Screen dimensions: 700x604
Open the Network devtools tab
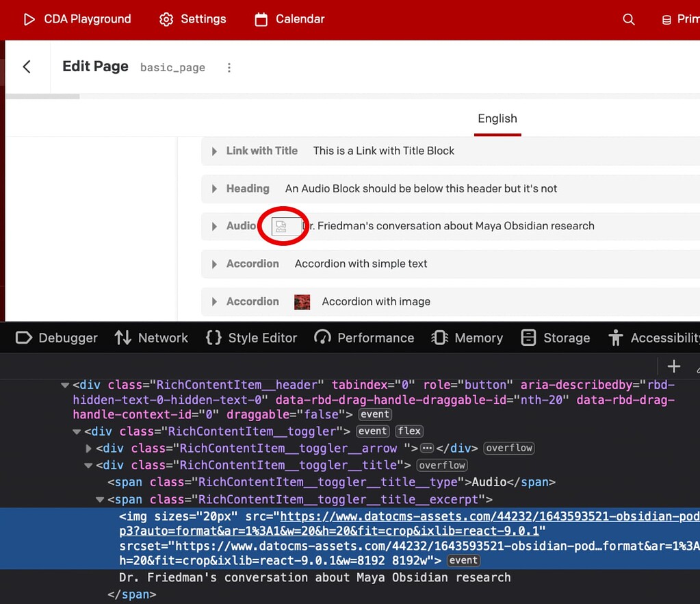151,338
